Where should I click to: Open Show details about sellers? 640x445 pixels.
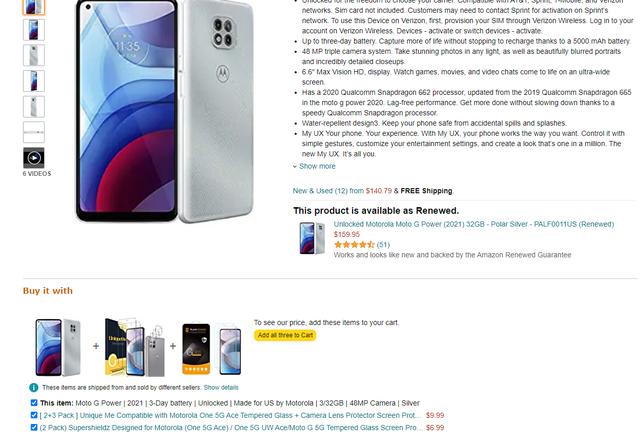click(x=221, y=387)
